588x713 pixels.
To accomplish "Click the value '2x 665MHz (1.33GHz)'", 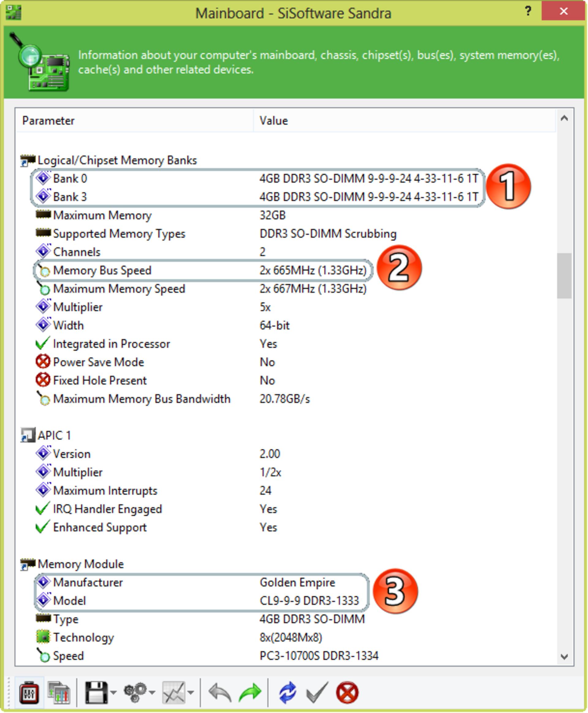I will pyautogui.click(x=313, y=270).
